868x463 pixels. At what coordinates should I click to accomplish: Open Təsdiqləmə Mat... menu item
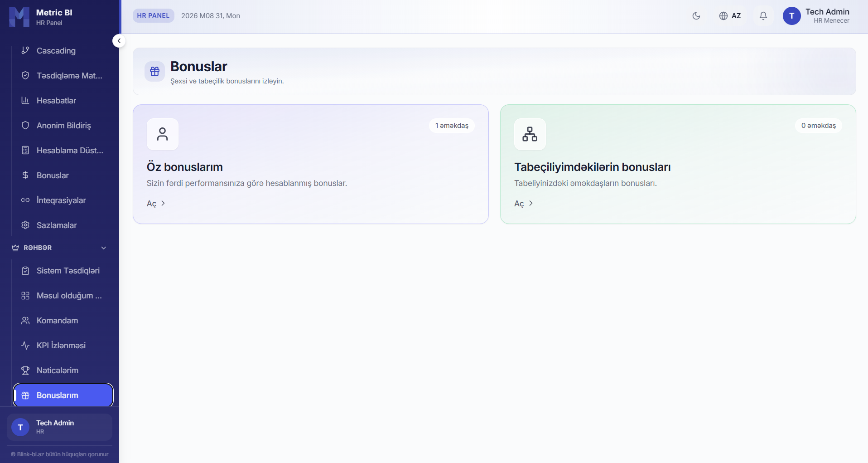(63, 75)
